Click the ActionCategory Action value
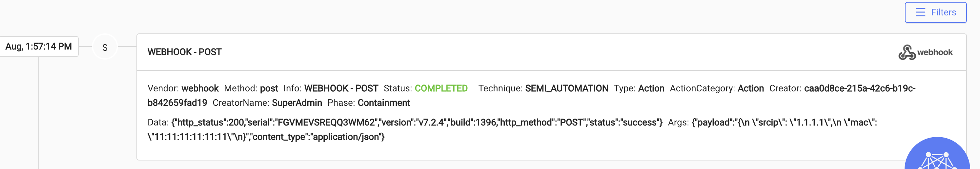The width and height of the screenshot is (980, 169). pyautogui.click(x=751, y=88)
